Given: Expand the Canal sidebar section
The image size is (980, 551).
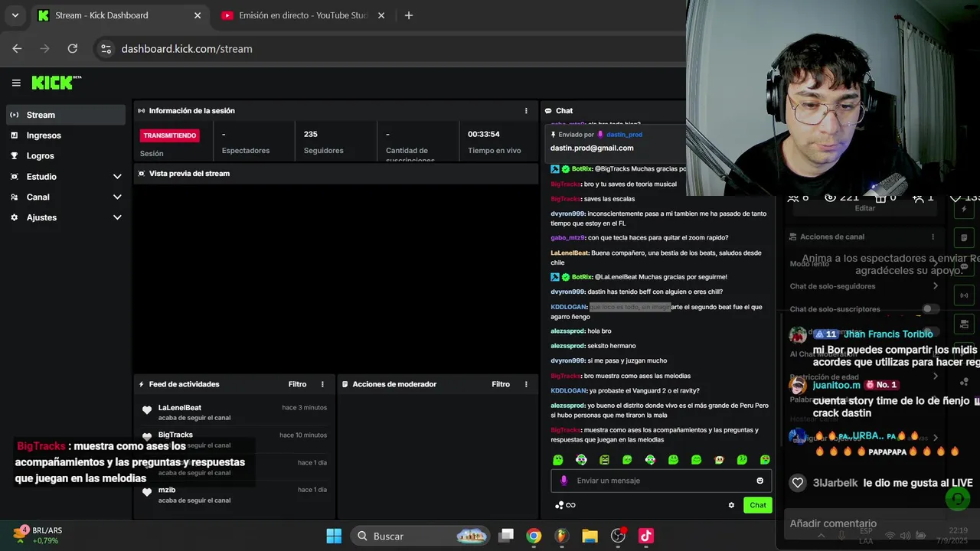Looking at the screenshot, I should pos(65,197).
